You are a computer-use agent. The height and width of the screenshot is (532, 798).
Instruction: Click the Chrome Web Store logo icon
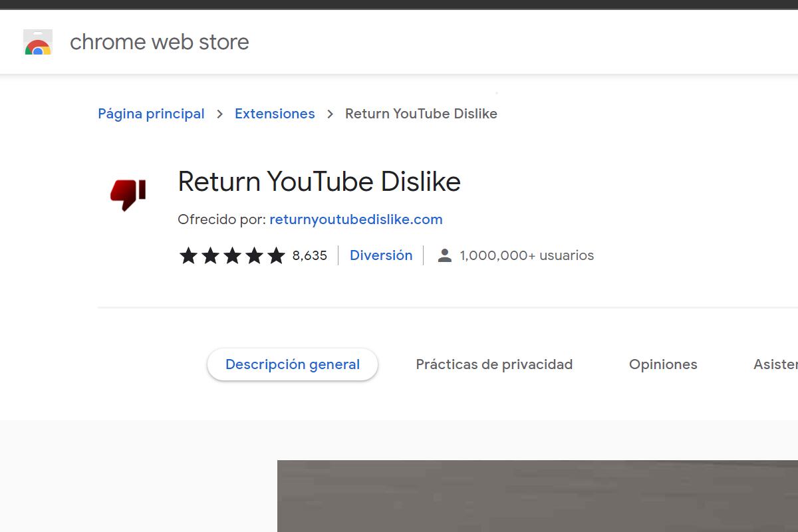(x=38, y=41)
